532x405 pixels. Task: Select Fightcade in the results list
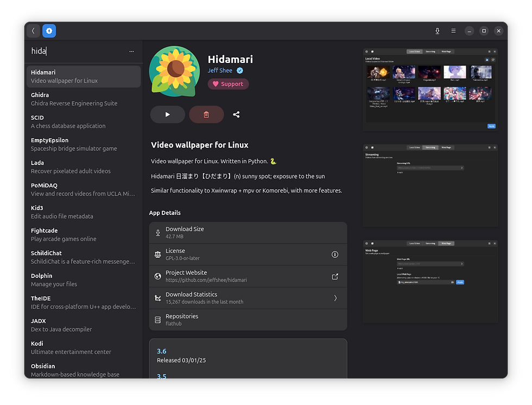(x=84, y=235)
